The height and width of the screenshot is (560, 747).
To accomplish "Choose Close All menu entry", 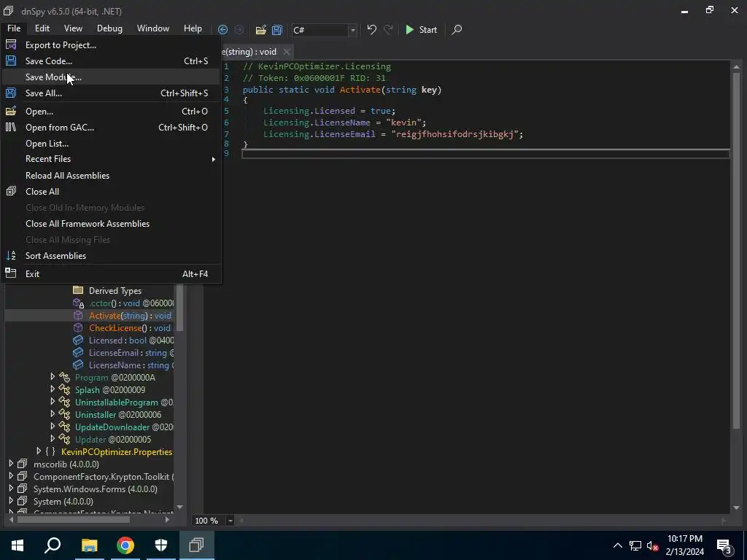I will (x=111, y=192).
